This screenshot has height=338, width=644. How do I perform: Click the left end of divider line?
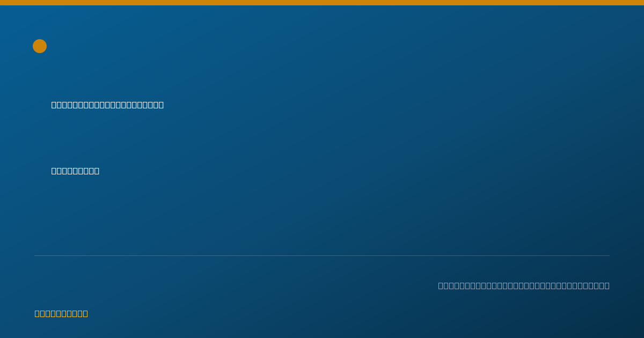pos(35,255)
